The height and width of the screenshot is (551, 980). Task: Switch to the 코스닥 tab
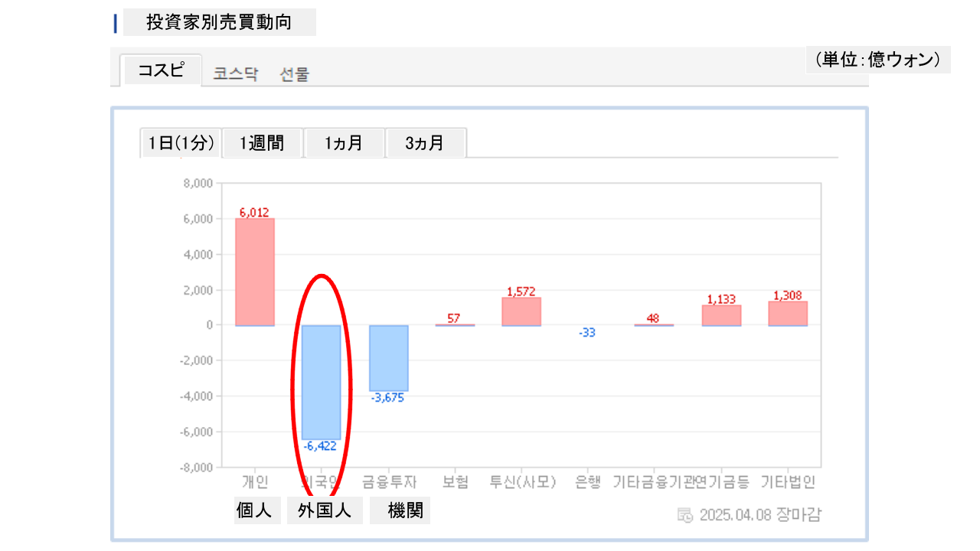pos(235,74)
